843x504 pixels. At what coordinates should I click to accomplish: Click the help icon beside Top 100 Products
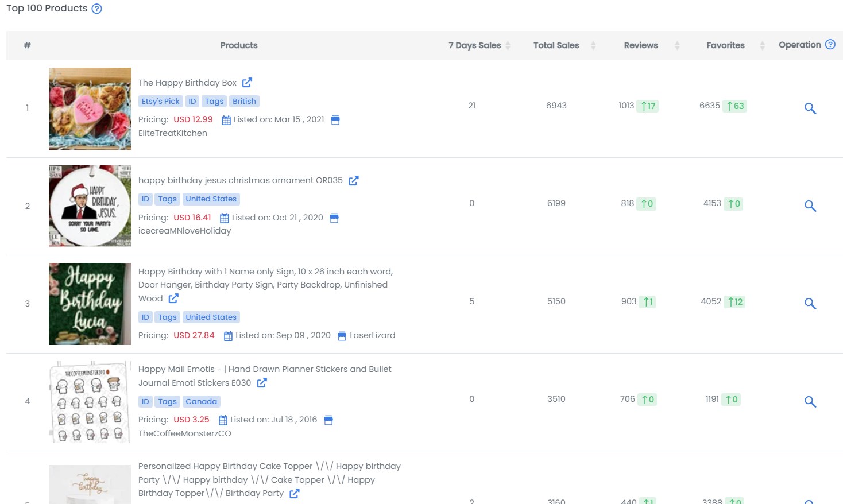97,9
